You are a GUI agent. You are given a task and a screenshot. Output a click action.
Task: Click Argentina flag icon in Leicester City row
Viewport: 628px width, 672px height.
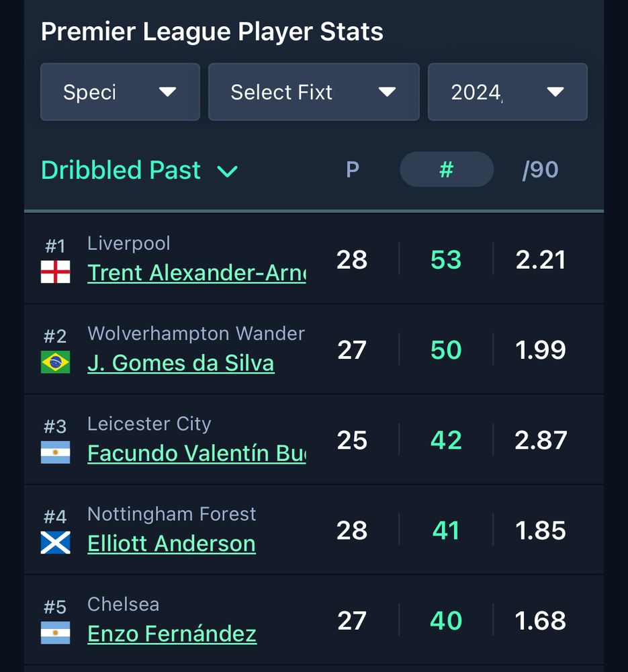[x=55, y=452]
